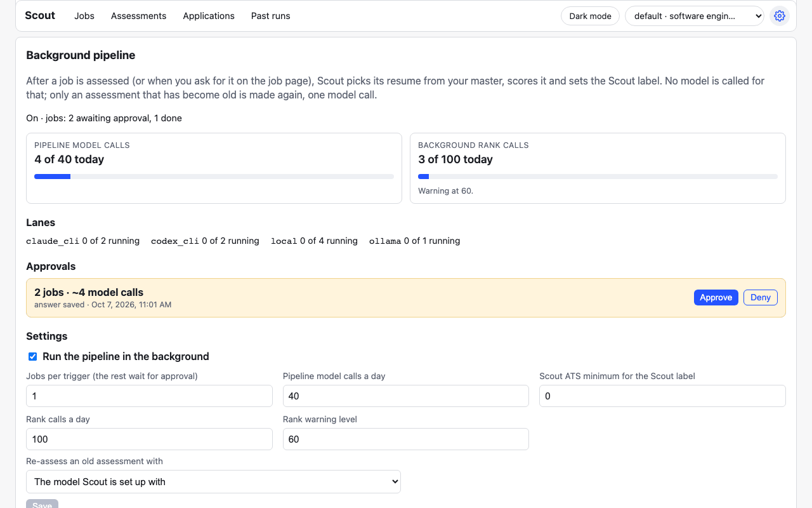
Task: Click the Pipeline model calls progress bar
Action: pyautogui.click(x=214, y=177)
